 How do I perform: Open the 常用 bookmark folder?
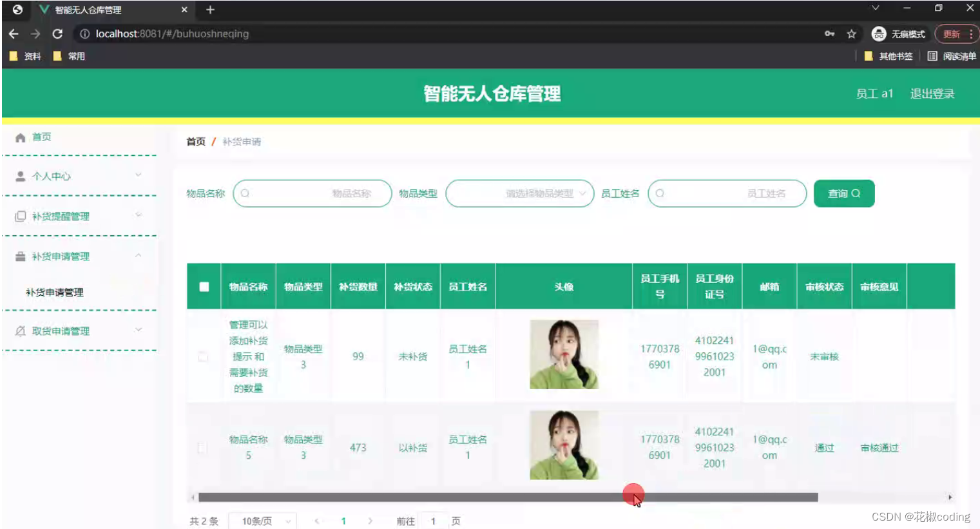[x=69, y=56]
